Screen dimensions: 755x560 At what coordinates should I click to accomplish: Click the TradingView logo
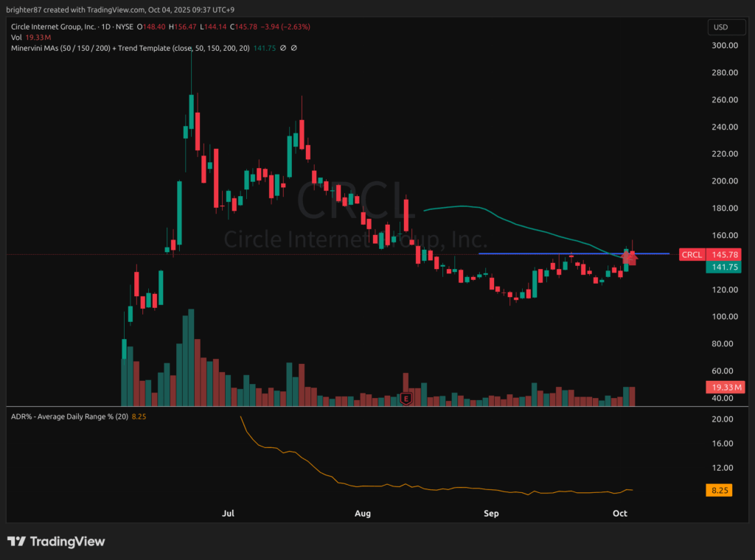[x=56, y=542]
